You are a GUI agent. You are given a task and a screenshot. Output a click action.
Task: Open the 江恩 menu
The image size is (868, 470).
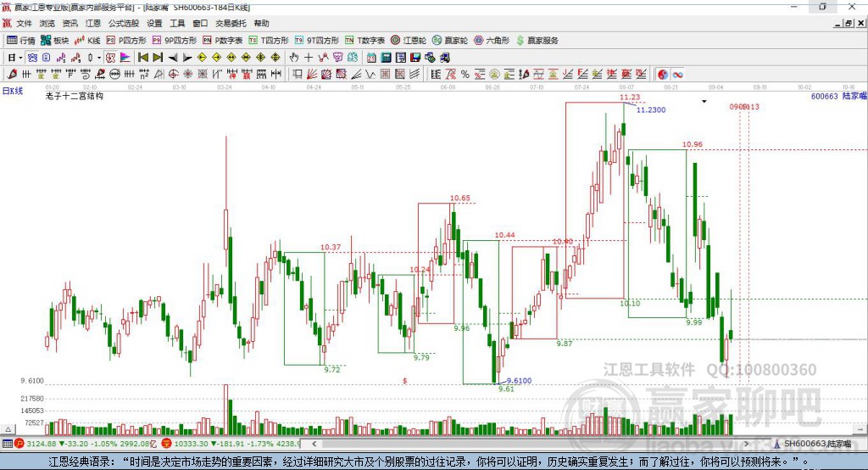click(x=93, y=23)
